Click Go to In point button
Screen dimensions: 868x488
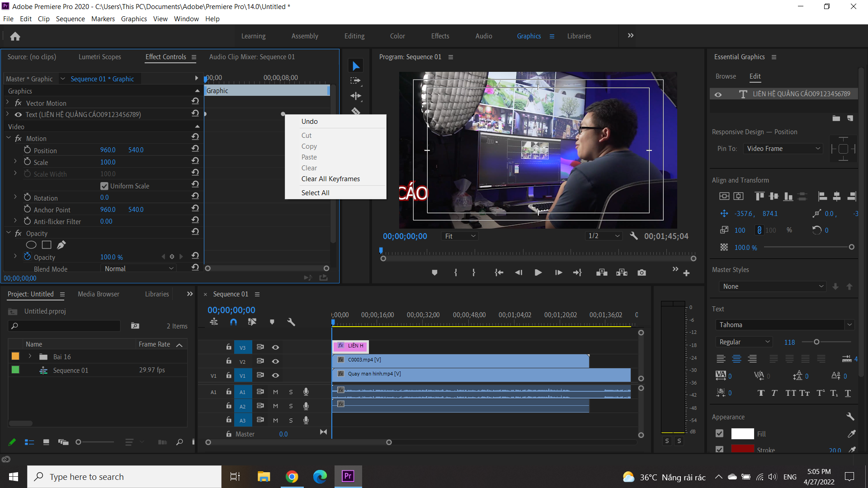pos(499,272)
